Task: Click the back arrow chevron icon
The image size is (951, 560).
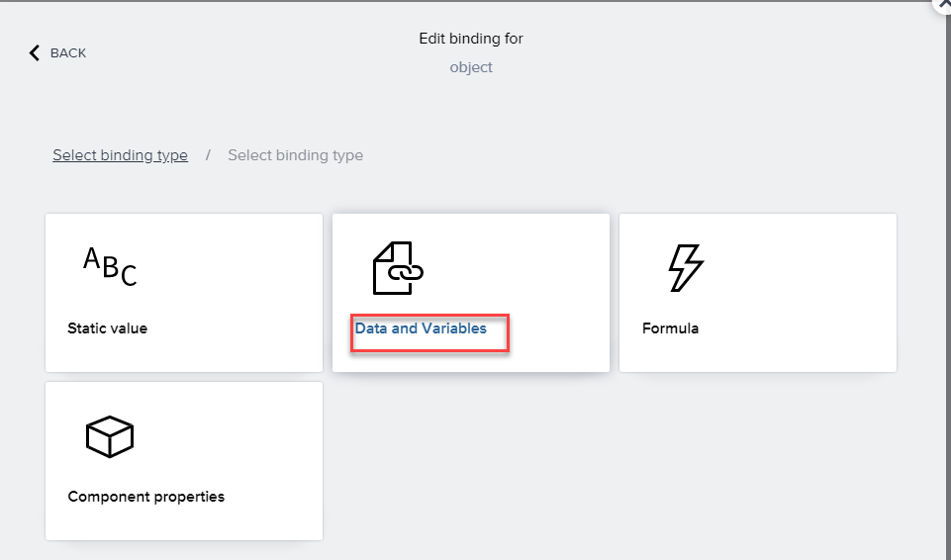Action: coord(36,52)
